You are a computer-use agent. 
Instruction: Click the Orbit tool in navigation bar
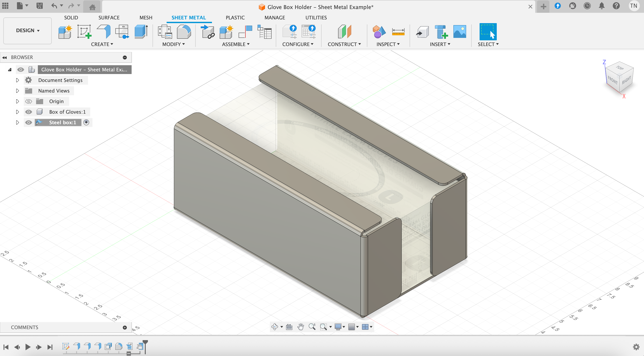[x=274, y=327]
